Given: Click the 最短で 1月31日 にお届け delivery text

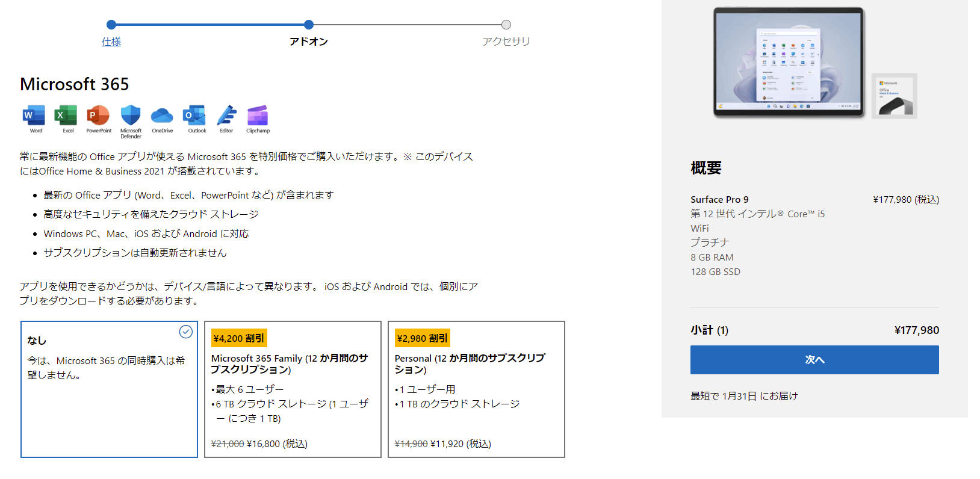Looking at the screenshot, I should tap(744, 396).
